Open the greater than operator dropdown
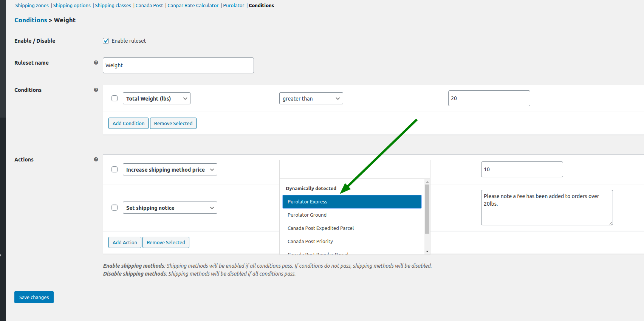Screen dimensions: 644x321 coord(311,98)
